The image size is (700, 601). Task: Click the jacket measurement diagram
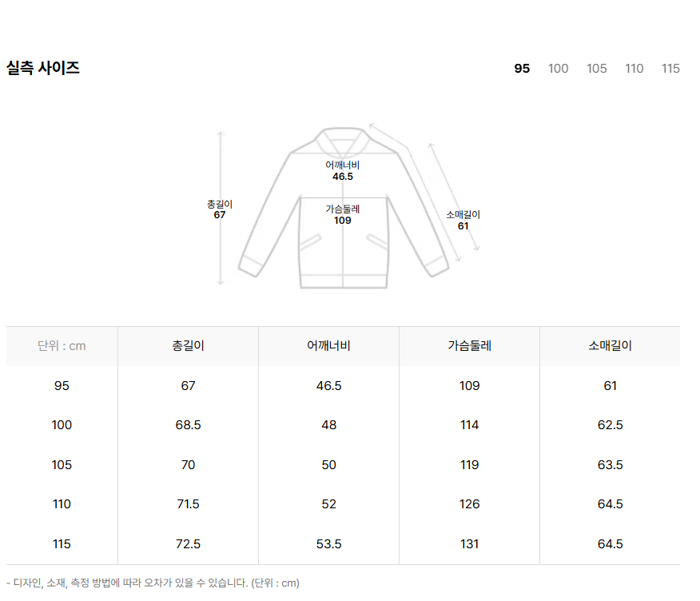point(344,205)
